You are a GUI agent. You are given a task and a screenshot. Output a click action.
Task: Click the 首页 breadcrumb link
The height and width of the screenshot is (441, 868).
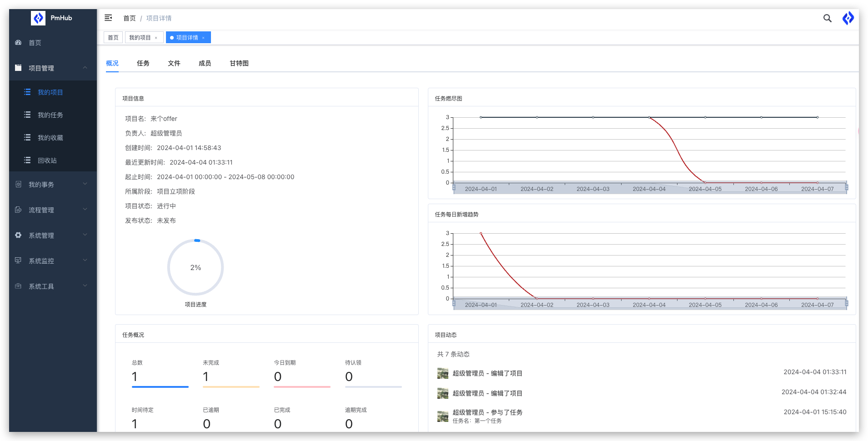[129, 18]
